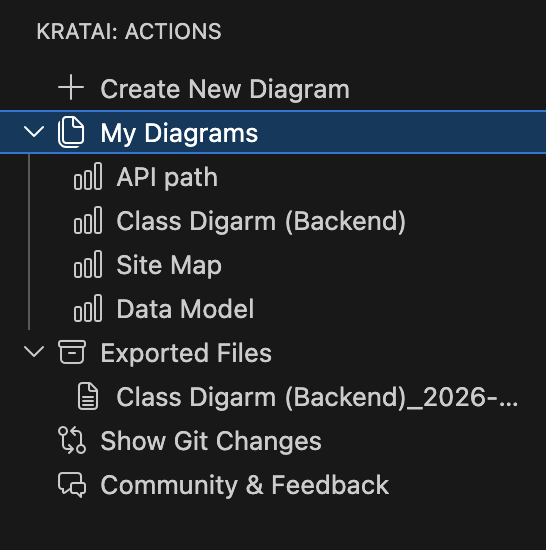The image size is (546, 550).
Task: Click the chart icon next to Site Map
Action: point(88,264)
